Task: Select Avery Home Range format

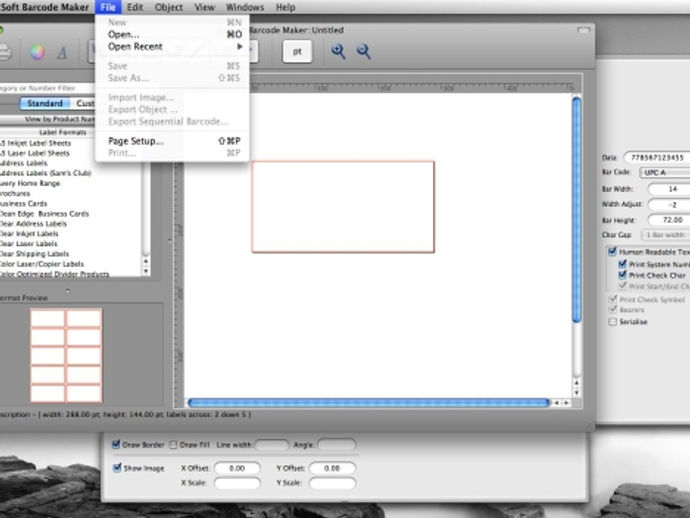Action: 30,183
